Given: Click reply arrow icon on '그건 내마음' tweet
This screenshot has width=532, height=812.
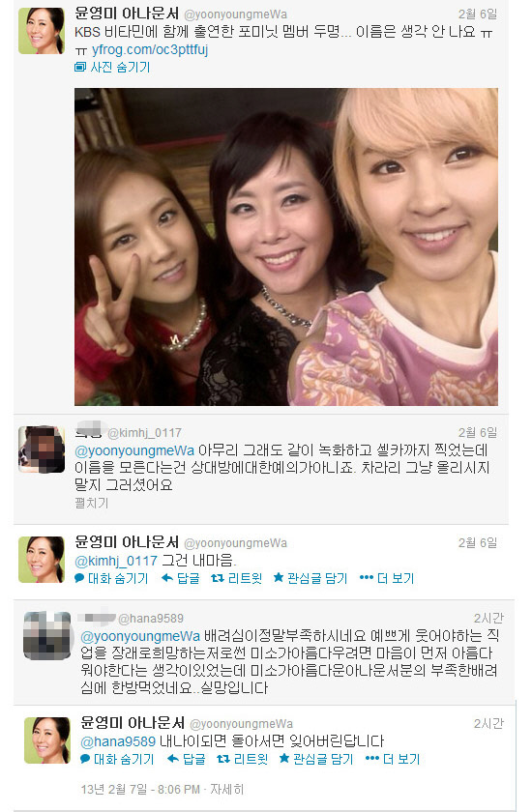Looking at the screenshot, I should (x=166, y=578).
